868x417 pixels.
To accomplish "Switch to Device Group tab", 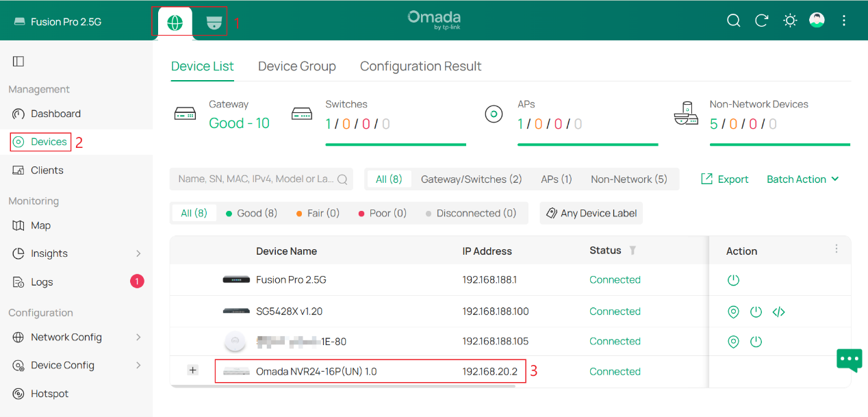I will [297, 66].
